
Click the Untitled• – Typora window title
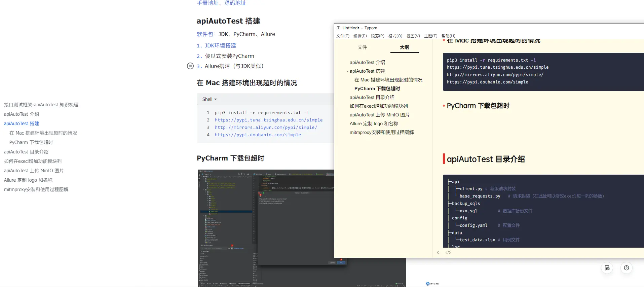click(x=360, y=28)
